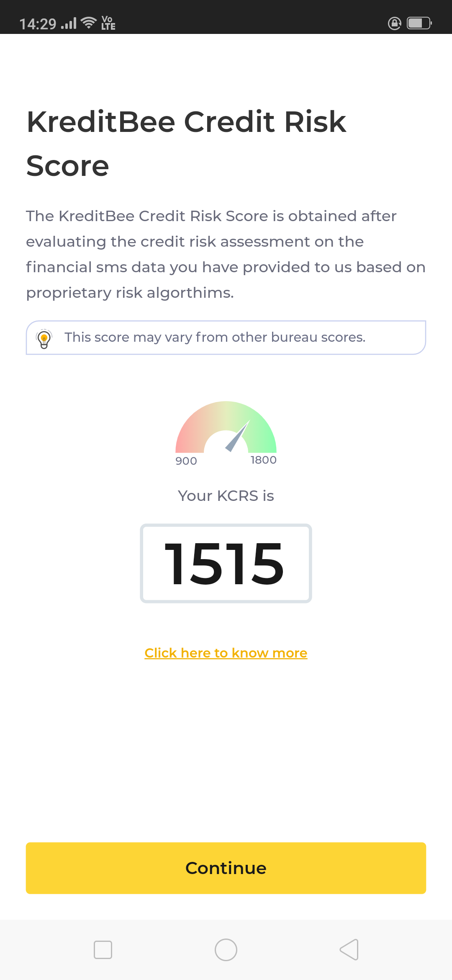Tap the 'Your KCRS is' label
The width and height of the screenshot is (452, 980).
tap(226, 496)
